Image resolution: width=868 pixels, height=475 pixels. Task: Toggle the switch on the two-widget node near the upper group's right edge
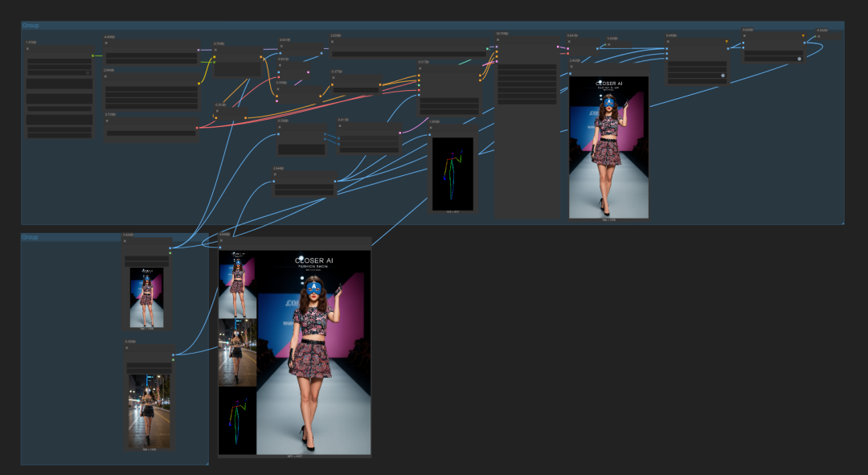(799, 59)
